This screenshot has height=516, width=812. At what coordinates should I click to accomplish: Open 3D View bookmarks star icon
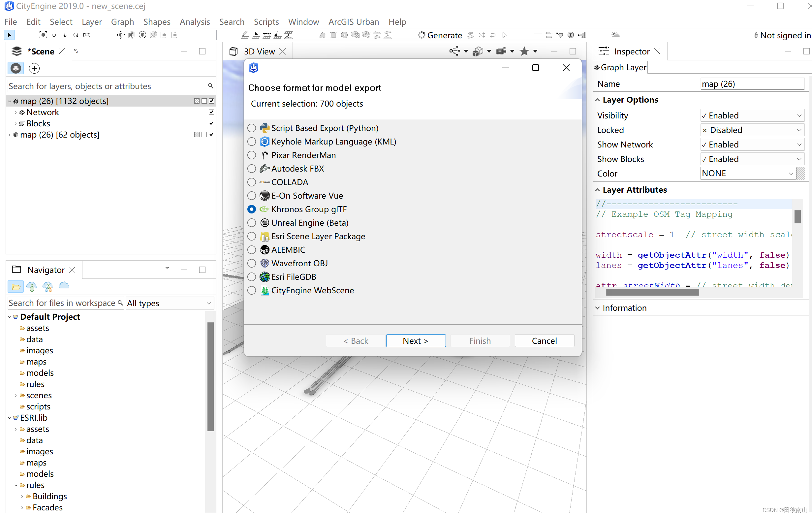[x=524, y=51]
